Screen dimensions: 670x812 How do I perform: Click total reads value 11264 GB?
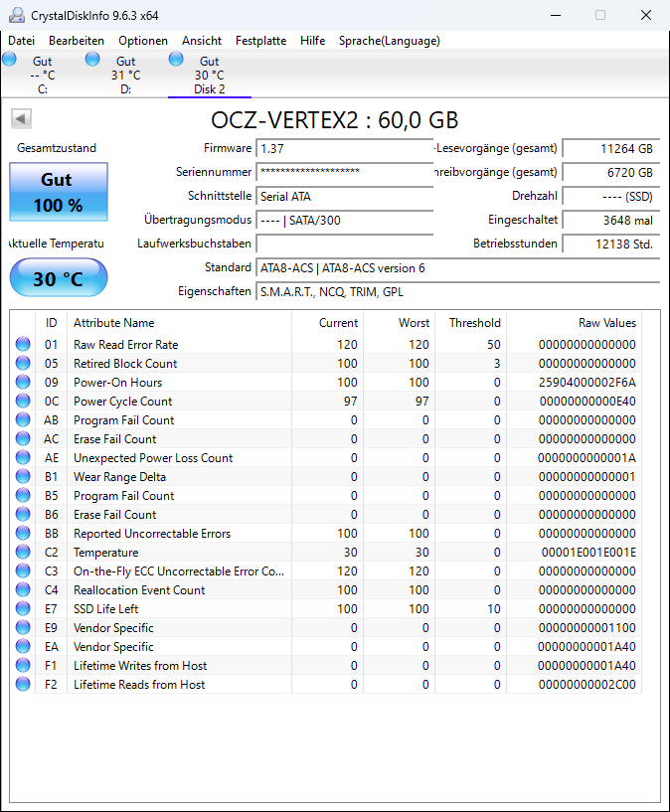pos(611,149)
